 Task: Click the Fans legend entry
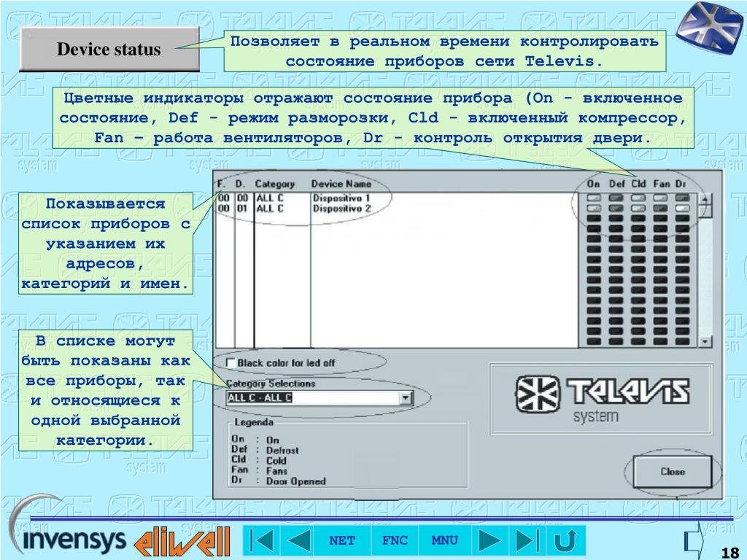276,471
